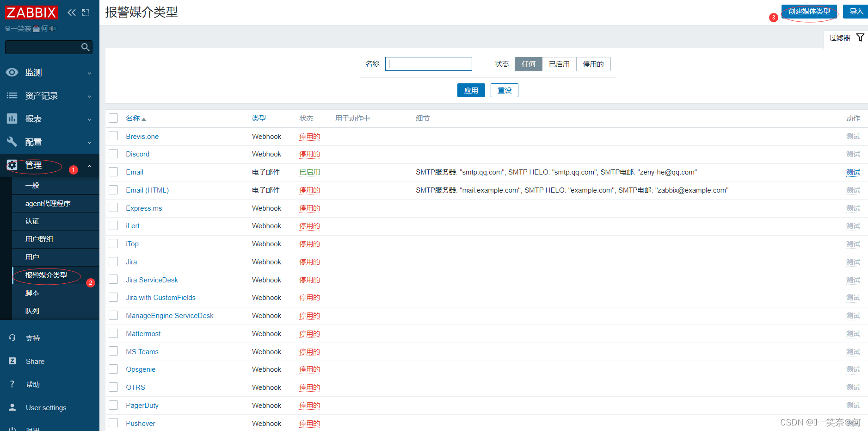
Task: Expand the 监测 menu chevron
Action: (x=90, y=73)
